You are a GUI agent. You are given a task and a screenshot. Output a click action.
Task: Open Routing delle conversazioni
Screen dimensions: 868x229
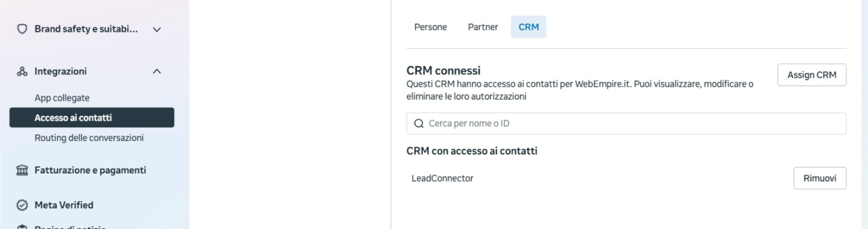pyautogui.click(x=89, y=138)
